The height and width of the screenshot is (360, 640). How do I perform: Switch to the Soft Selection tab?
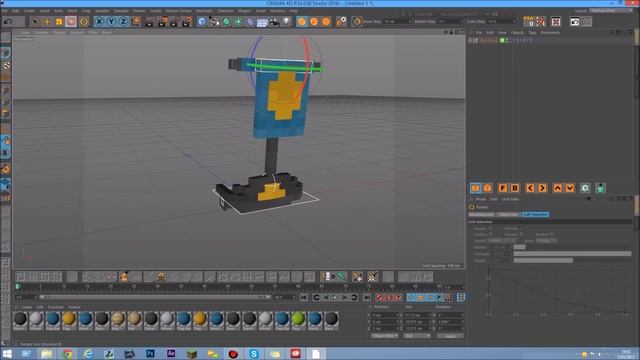(536, 214)
